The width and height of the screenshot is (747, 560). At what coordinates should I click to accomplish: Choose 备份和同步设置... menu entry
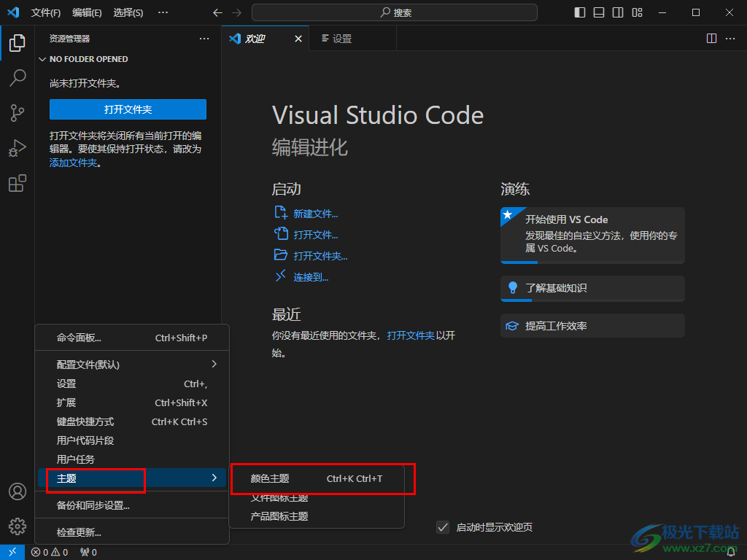132,505
